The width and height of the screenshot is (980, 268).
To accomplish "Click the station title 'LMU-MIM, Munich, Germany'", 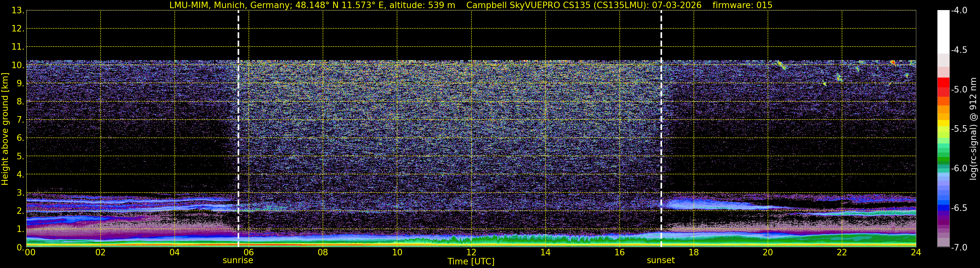I will (x=231, y=5).
